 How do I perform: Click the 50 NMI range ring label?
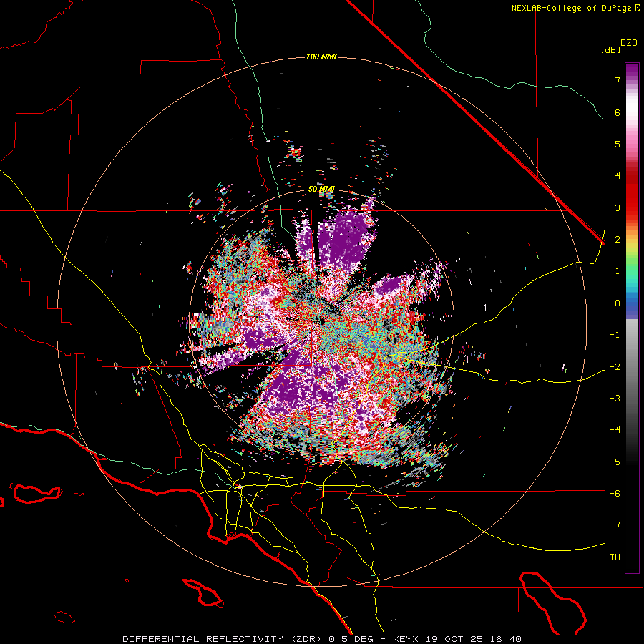tap(321, 189)
